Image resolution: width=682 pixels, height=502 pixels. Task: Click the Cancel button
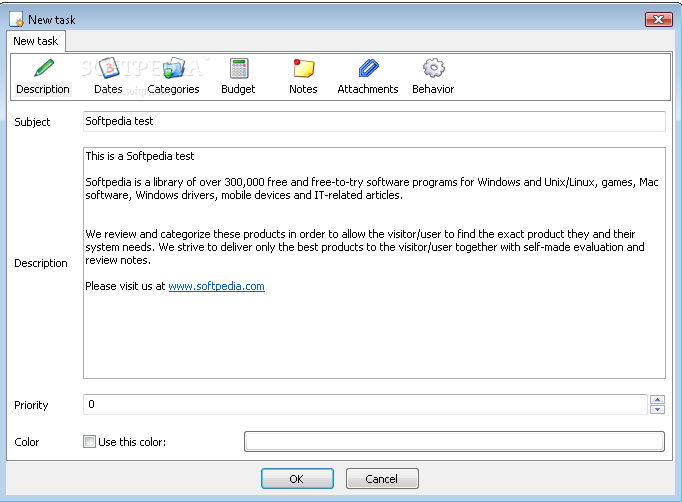point(382,479)
